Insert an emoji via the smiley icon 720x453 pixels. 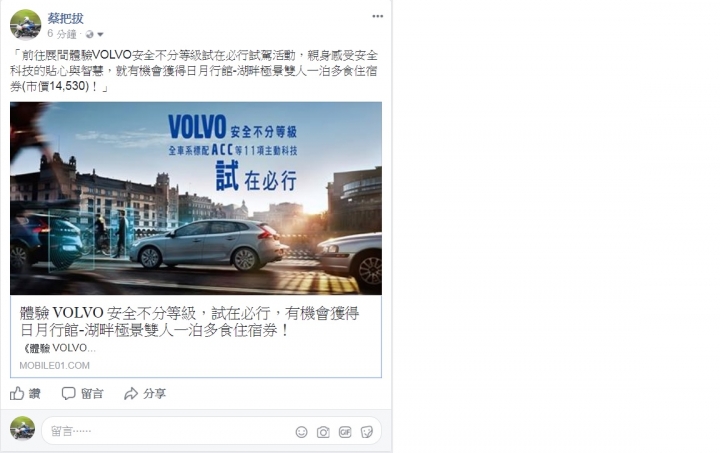click(301, 432)
